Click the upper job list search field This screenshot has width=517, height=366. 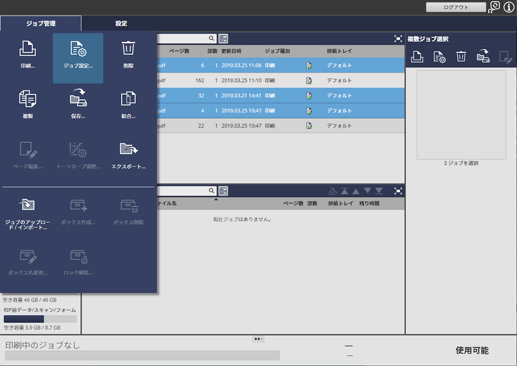(187, 39)
